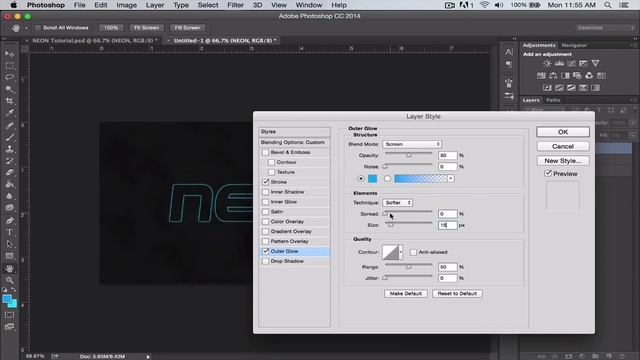The width and height of the screenshot is (640, 360).
Task: Open the Layer menu
Action: (155, 5)
